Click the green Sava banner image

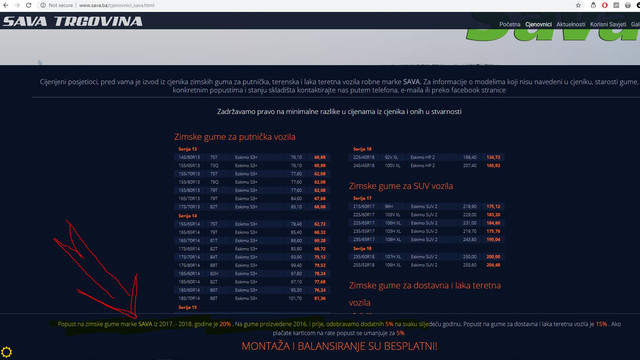tap(553, 28)
